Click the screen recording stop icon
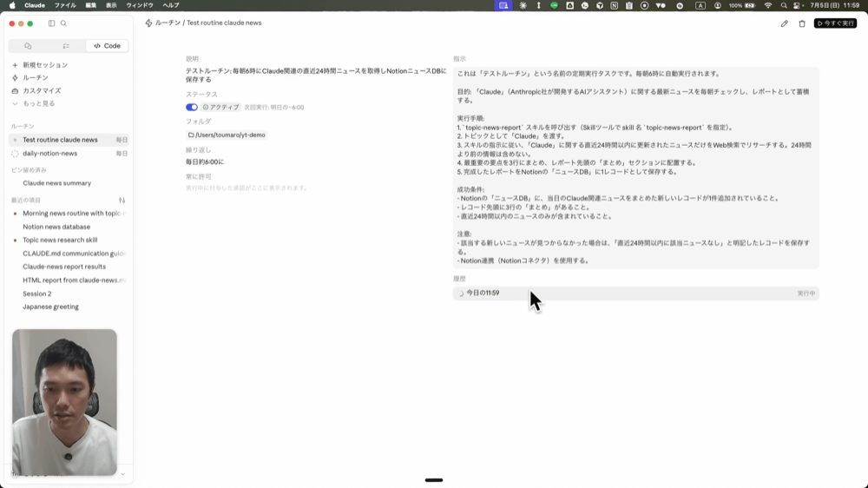Image resolution: width=868 pixels, height=488 pixels. point(644,5)
